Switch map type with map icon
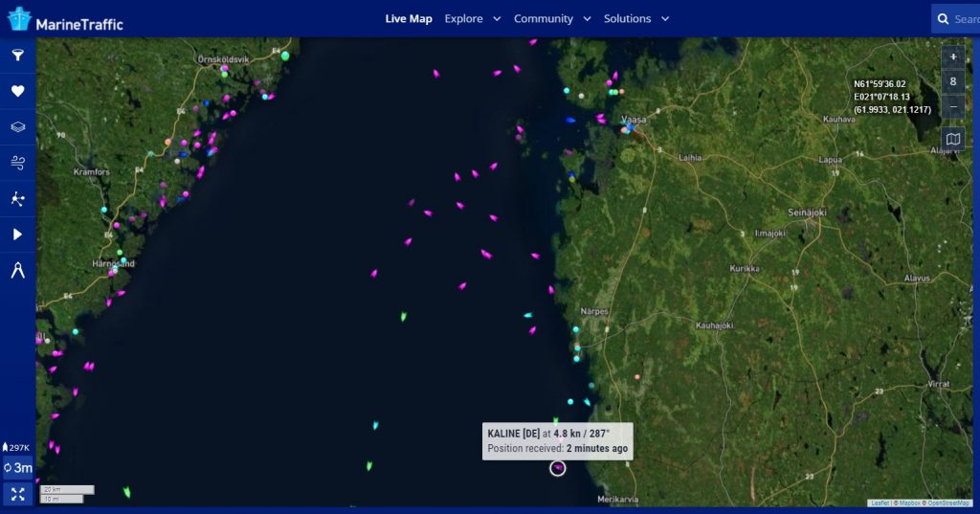Image resolution: width=980 pixels, height=514 pixels. [952, 139]
